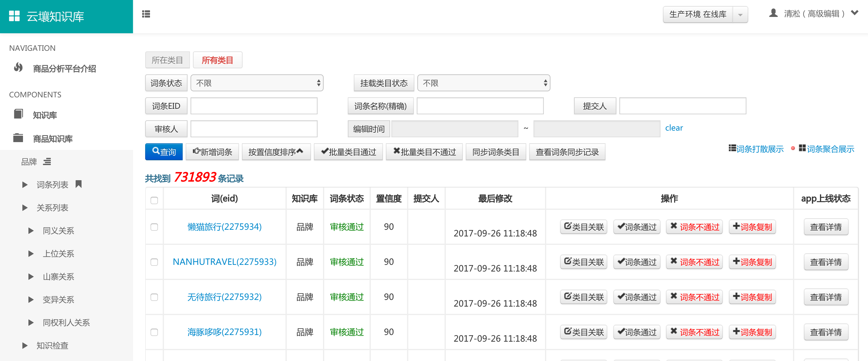Click the 同步词条类目 button
Viewport: 868px width, 361px height.
pyautogui.click(x=496, y=151)
